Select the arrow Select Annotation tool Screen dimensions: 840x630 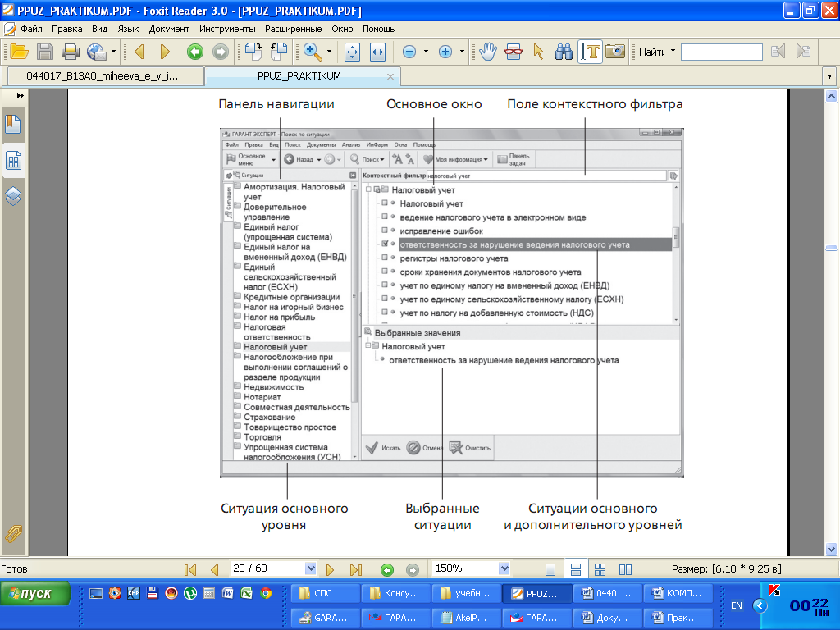coord(538,52)
